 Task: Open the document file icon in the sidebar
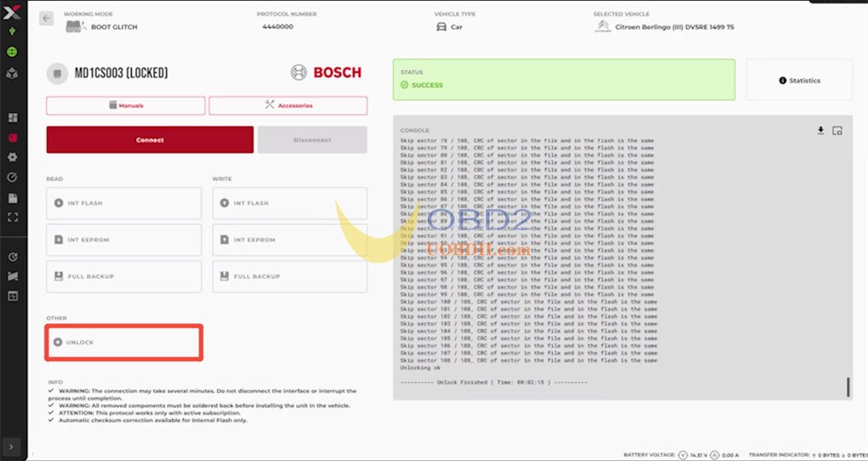(x=12, y=198)
